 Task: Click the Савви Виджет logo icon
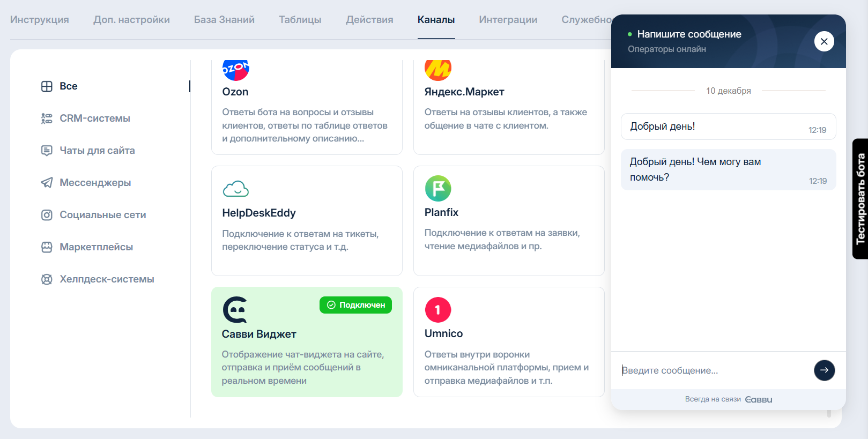235,310
